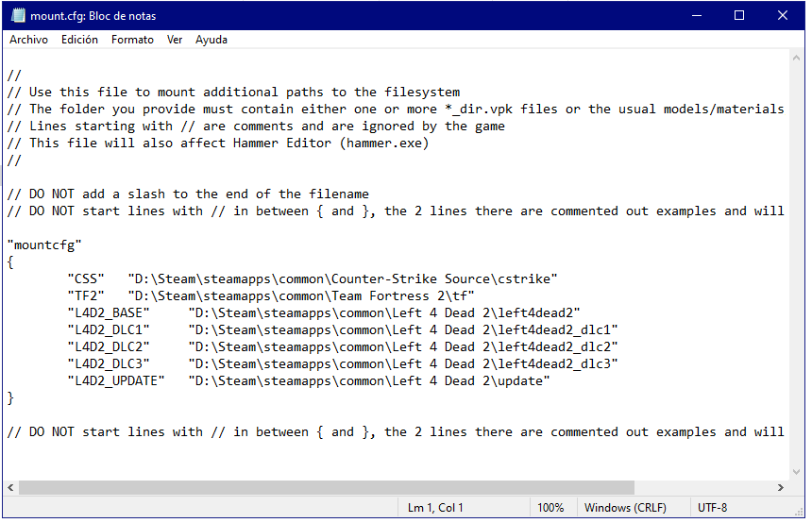Place cursor on the "L4D2_DLC1" key
Screen dimensions: 812x523
coord(109,330)
